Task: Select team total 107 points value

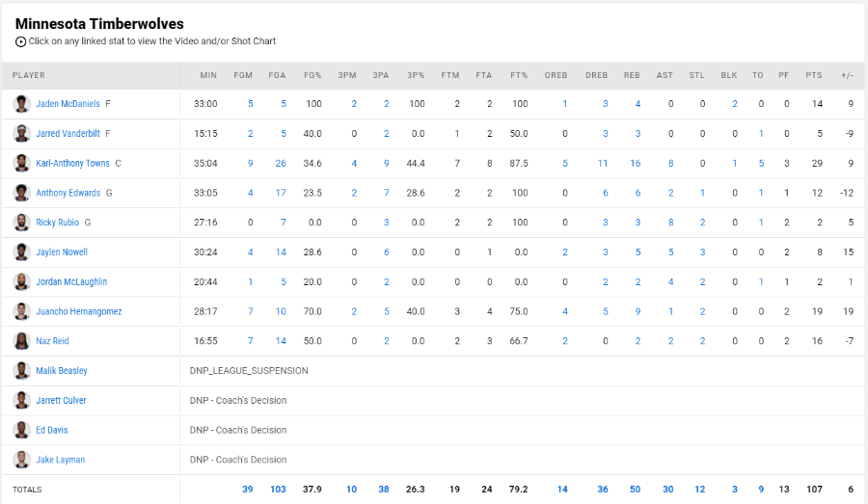Action: [x=814, y=489]
